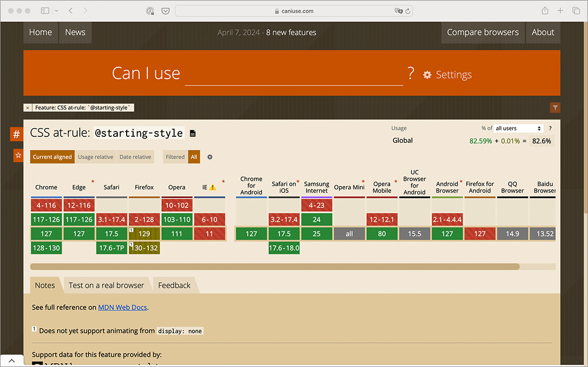The image size is (588, 367).
Task: Show tab overview
Action: (x=576, y=10)
